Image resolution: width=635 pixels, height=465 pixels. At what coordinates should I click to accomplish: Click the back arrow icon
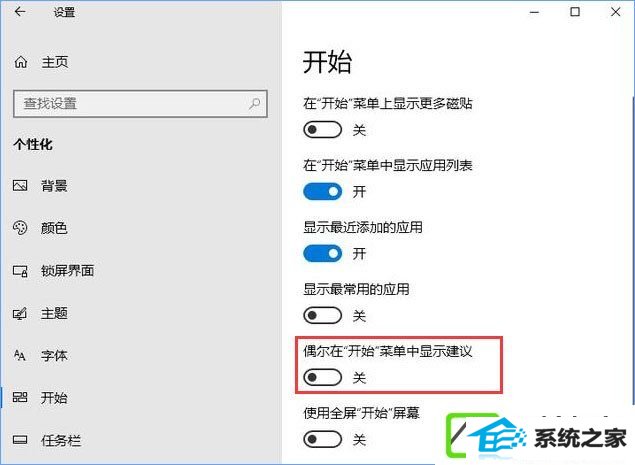[20, 12]
